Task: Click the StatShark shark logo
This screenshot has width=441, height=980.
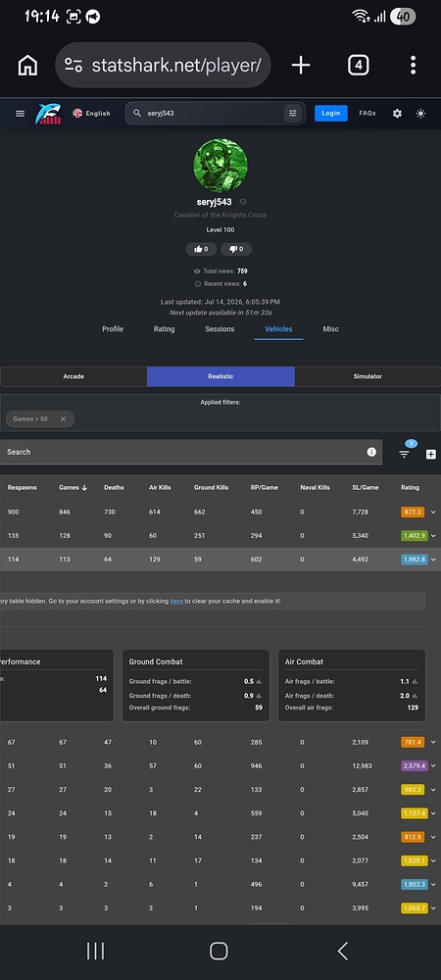Action: coord(48,113)
